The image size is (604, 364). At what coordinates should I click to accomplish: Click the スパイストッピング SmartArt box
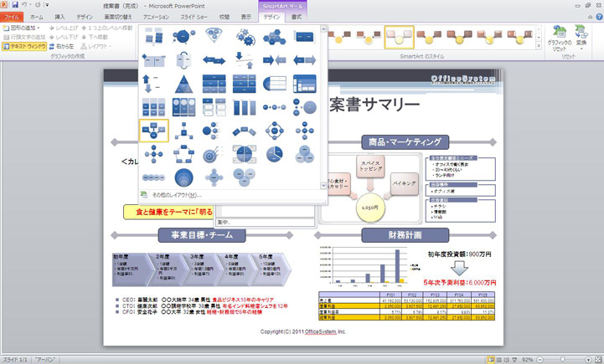click(370, 167)
